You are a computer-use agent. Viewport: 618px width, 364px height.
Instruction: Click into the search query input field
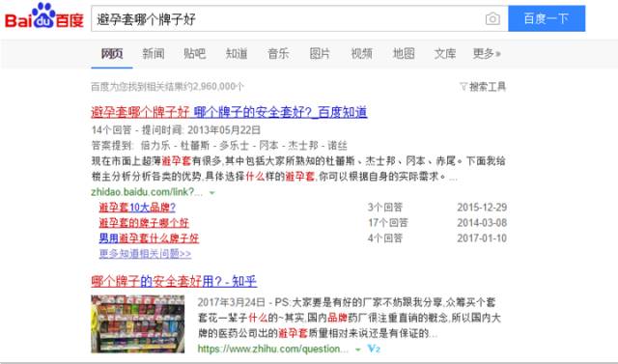tap(288, 18)
